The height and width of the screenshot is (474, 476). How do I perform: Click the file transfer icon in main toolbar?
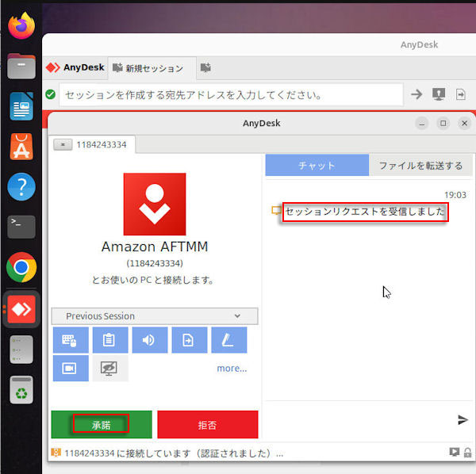(x=460, y=94)
